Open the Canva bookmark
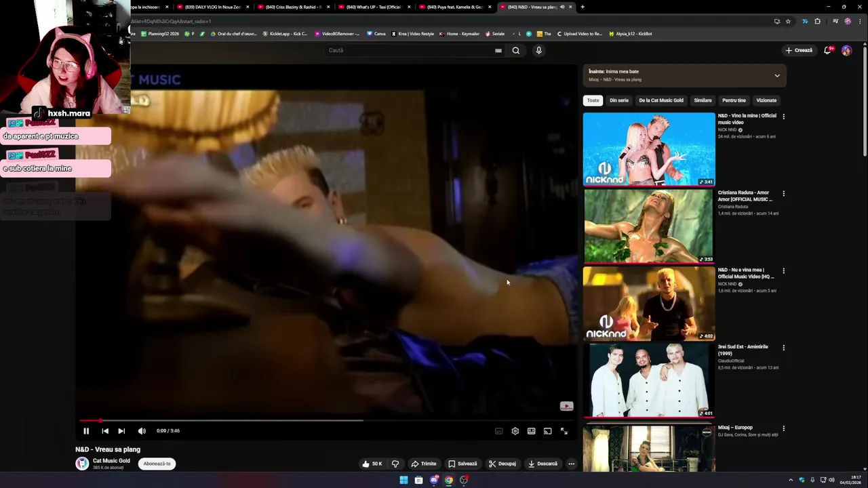 pyautogui.click(x=376, y=34)
